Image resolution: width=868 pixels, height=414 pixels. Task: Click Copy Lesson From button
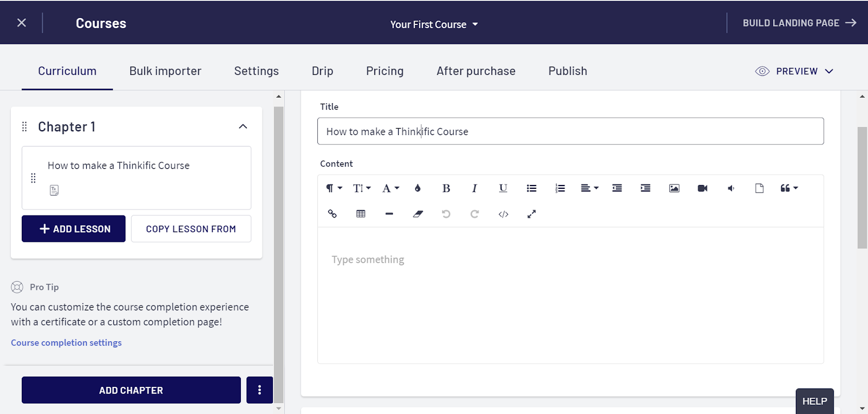click(x=191, y=229)
